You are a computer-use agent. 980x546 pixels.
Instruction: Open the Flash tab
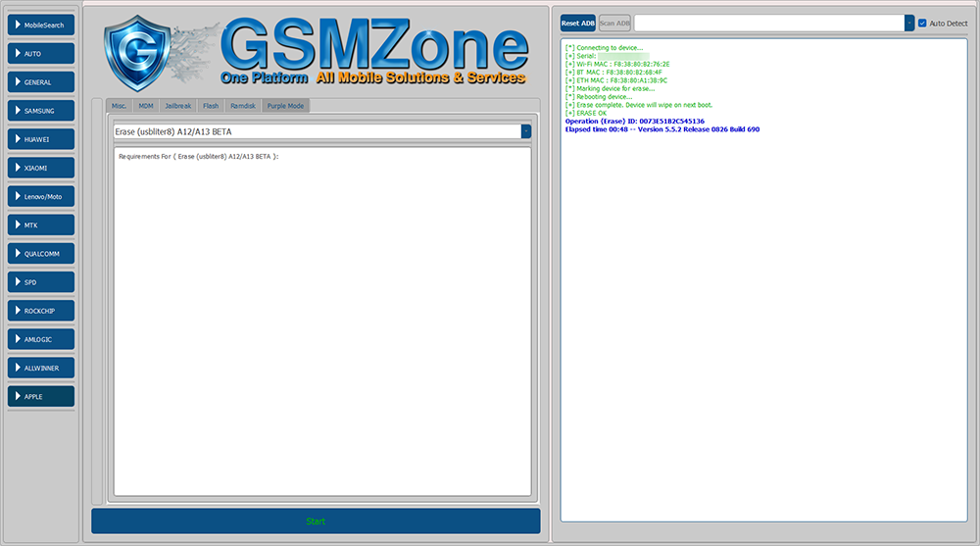(x=211, y=106)
